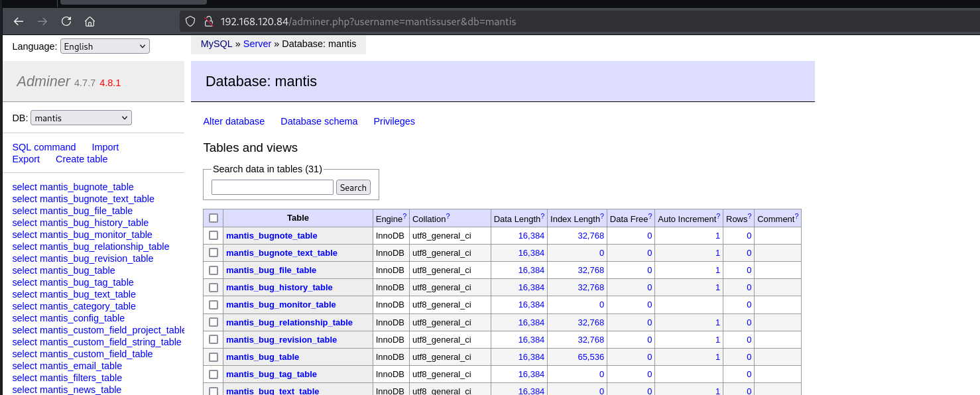980x395 pixels.
Task: Expand the DB dropdown showing mantis
Action: click(x=81, y=118)
